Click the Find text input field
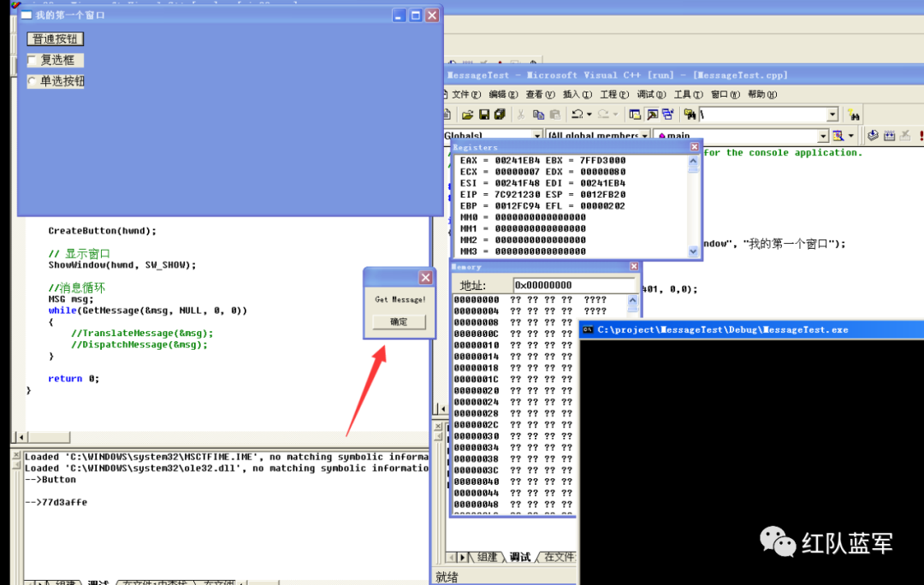The image size is (924, 585). tap(763, 115)
